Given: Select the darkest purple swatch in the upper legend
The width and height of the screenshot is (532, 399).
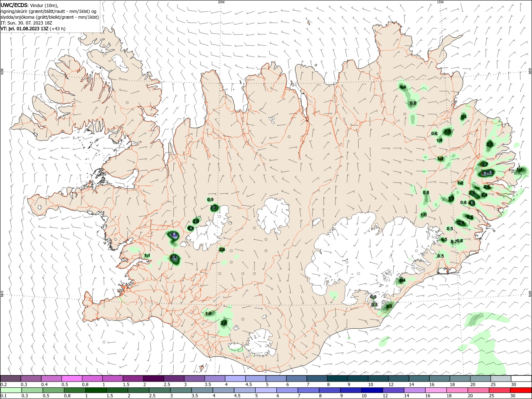Looking at the screenshot, I should 153,378.
